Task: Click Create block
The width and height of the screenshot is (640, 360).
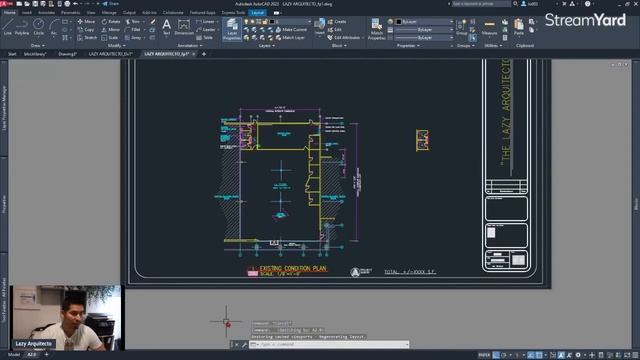Action: click(x=337, y=22)
